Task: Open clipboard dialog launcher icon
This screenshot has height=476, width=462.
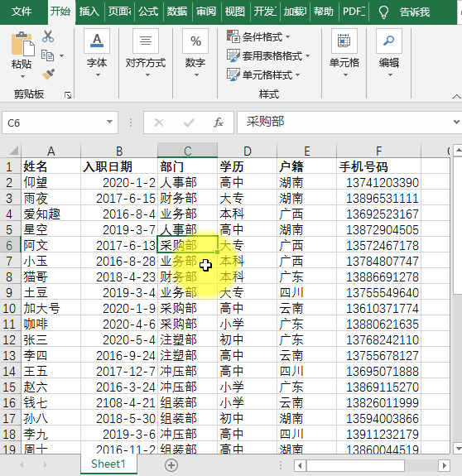Action: 68,95
